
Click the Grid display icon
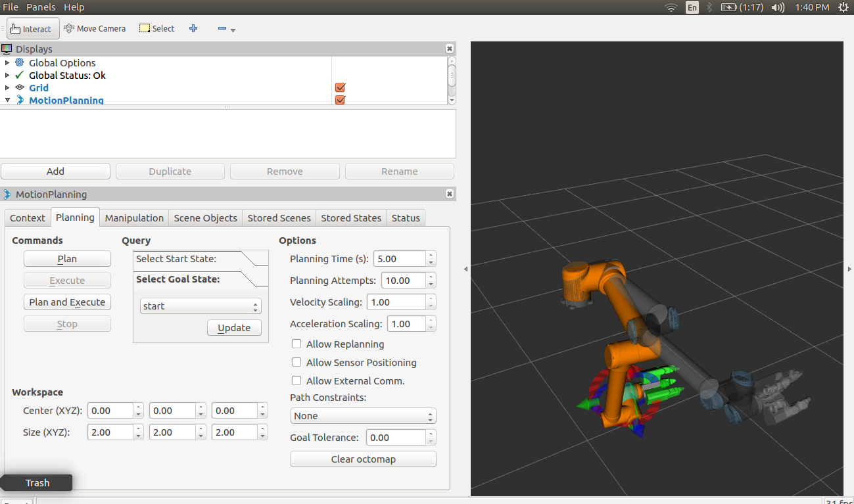pos(20,87)
